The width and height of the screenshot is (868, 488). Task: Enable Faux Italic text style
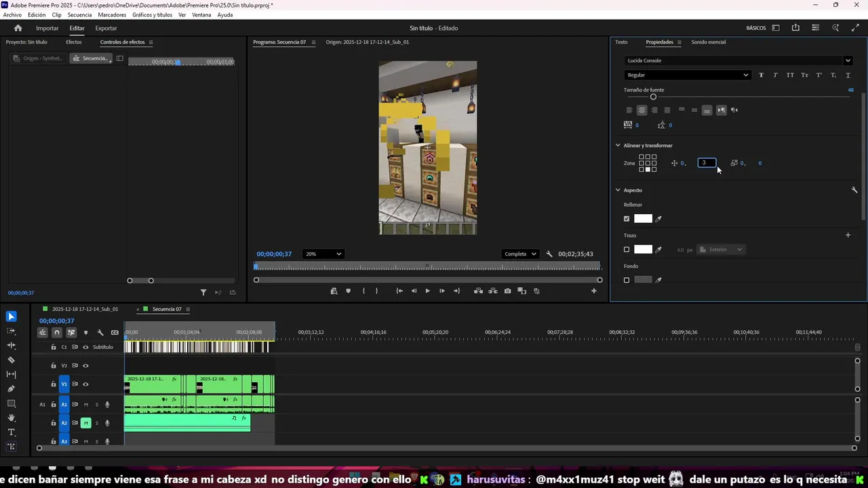click(x=775, y=75)
